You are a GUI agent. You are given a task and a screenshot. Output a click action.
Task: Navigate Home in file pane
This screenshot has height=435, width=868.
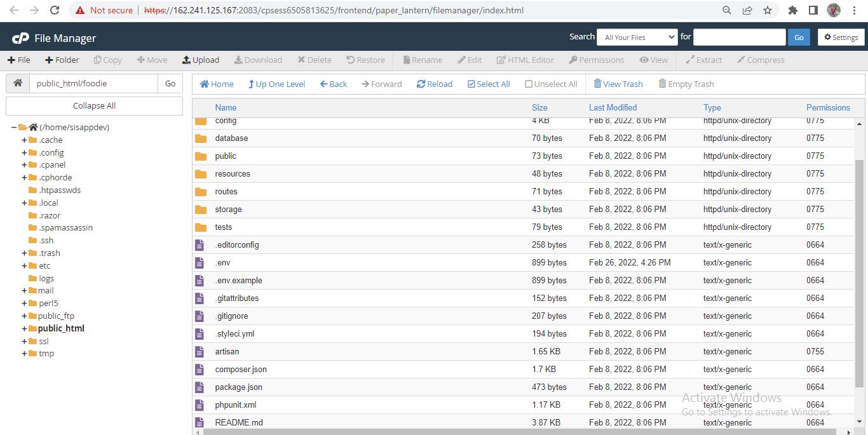217,84
